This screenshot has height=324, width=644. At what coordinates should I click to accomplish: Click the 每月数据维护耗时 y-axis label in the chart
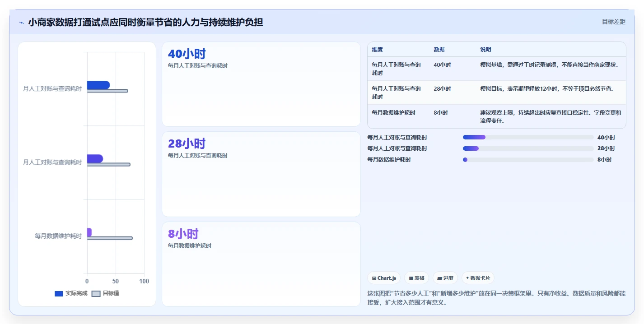click(58, 236)
